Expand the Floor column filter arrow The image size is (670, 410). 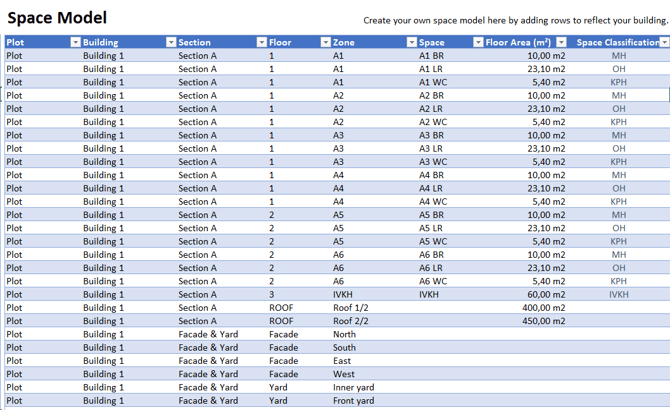[325, 43]
